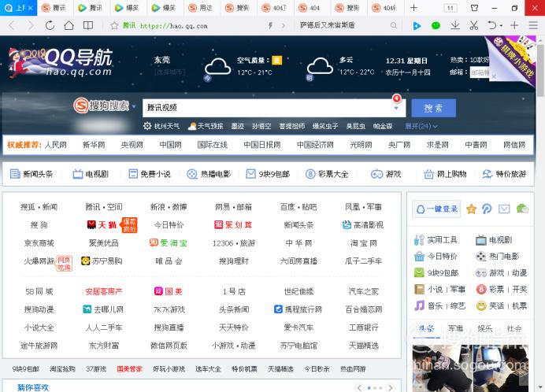This screenshot has height=392, width=545.
Task: Open 热门电影 in the sidebar
Action: click(498, 257)
